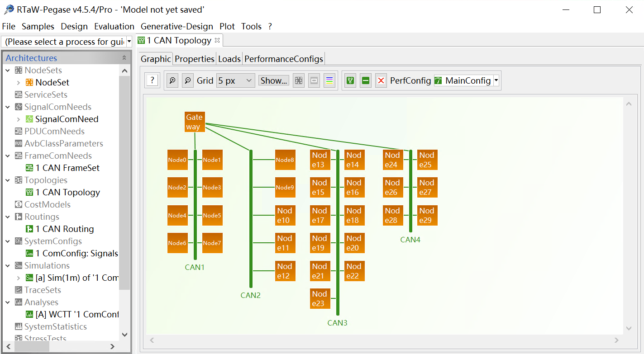Open the PerfConfig MainConfig dropdown
644x354 pixels.
pyautogui.click(x=496, y=81)
